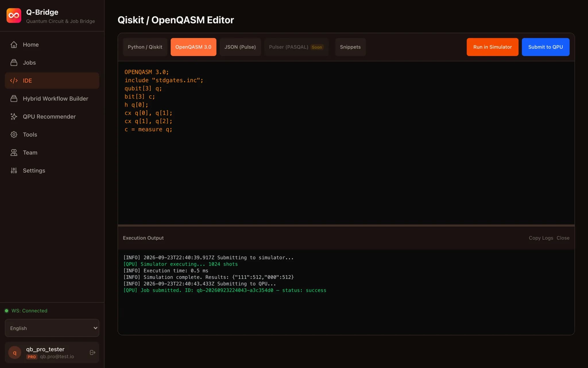Click the Q-Bridge infinity logo icon
Viewport: 588px width, 368px height.
(x=14, y=16)
